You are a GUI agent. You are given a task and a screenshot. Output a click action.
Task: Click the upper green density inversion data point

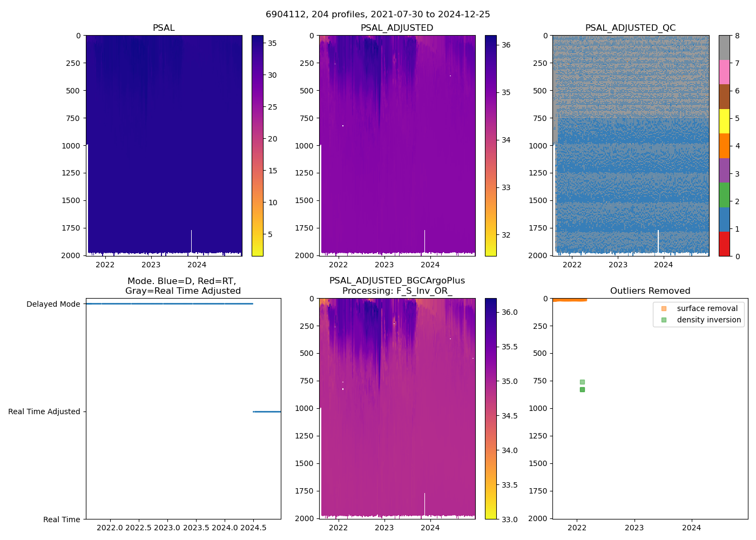tap(582, 382)
